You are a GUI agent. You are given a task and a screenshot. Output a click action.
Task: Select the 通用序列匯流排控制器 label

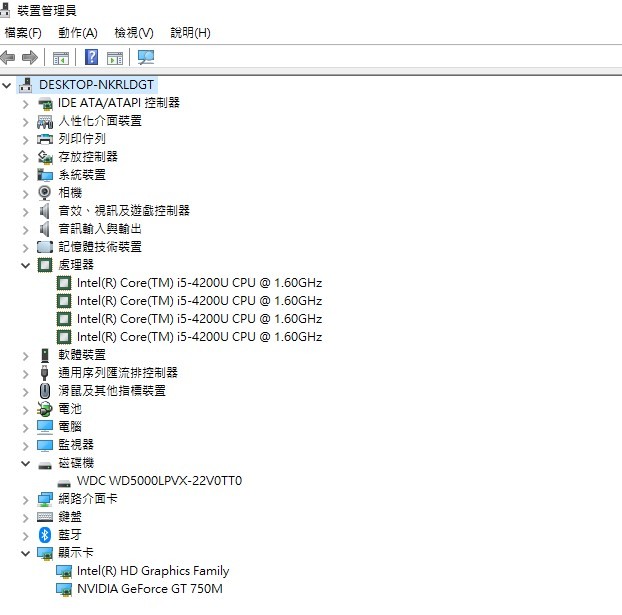tap(118, 373)
